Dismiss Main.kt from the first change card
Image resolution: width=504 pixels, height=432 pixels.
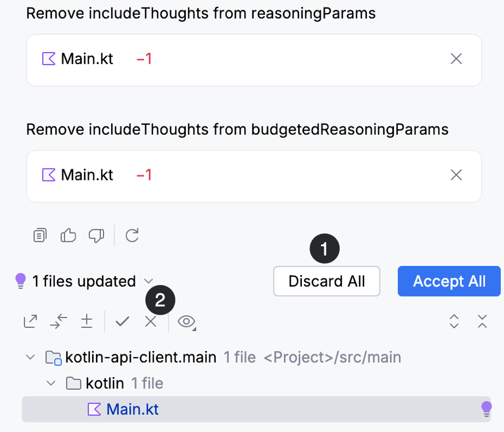pyautogui.click(x=456, y=59)
